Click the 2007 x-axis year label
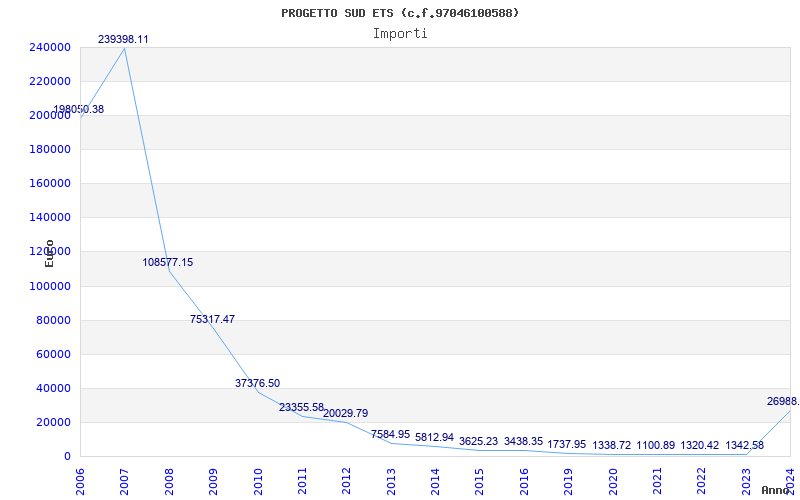The height and width of the screenshot is (500, 800). (x=124, y=481)
